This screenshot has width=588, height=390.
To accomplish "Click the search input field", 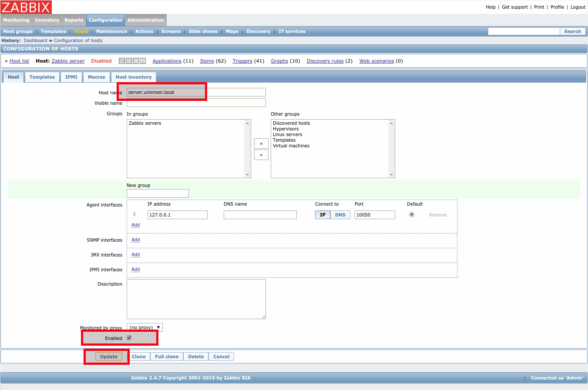I will point(524,31).
